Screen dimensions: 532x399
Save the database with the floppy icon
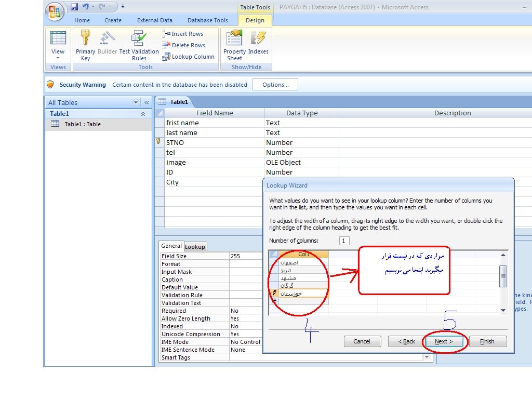(x=74, y=6)
